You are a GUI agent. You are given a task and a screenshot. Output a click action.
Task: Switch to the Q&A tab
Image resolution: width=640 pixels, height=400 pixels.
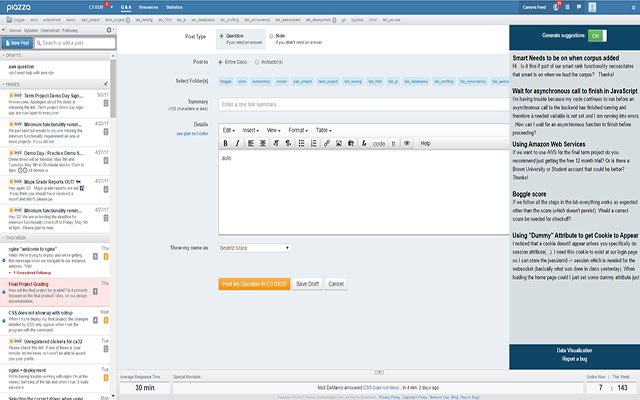pyautogui.click(x=126, y=7)
